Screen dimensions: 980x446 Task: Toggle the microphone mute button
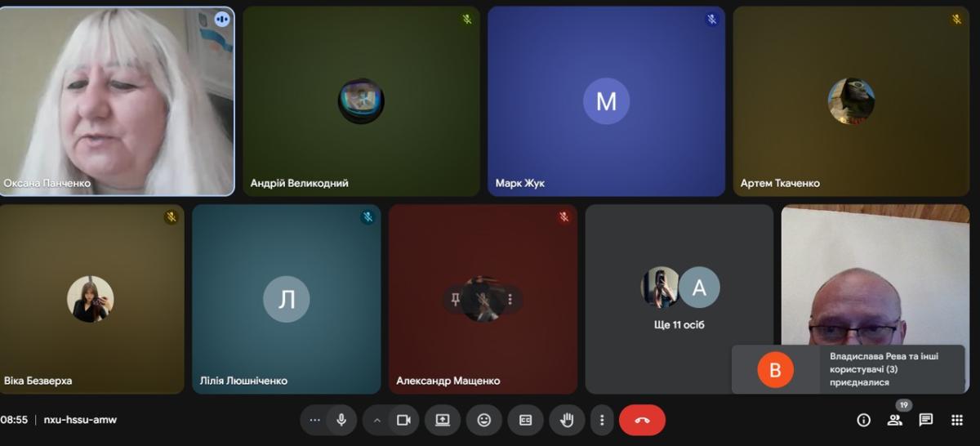point(341,420)
